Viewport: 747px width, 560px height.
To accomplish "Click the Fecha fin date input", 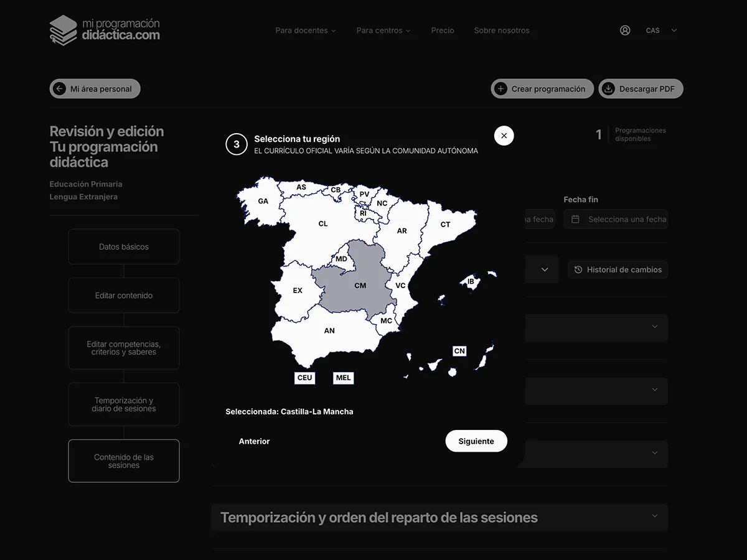I will pyautogui.click(x=616, y=219).
